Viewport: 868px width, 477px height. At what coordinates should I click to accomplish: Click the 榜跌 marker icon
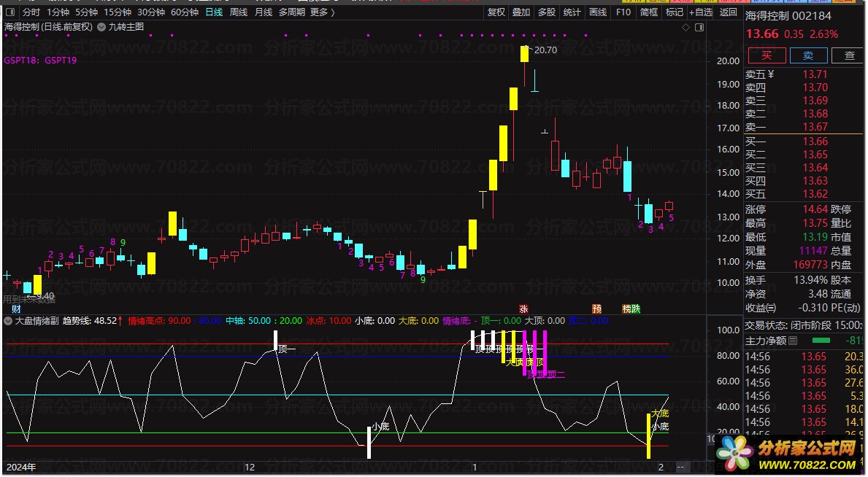(x=631, y=309)
